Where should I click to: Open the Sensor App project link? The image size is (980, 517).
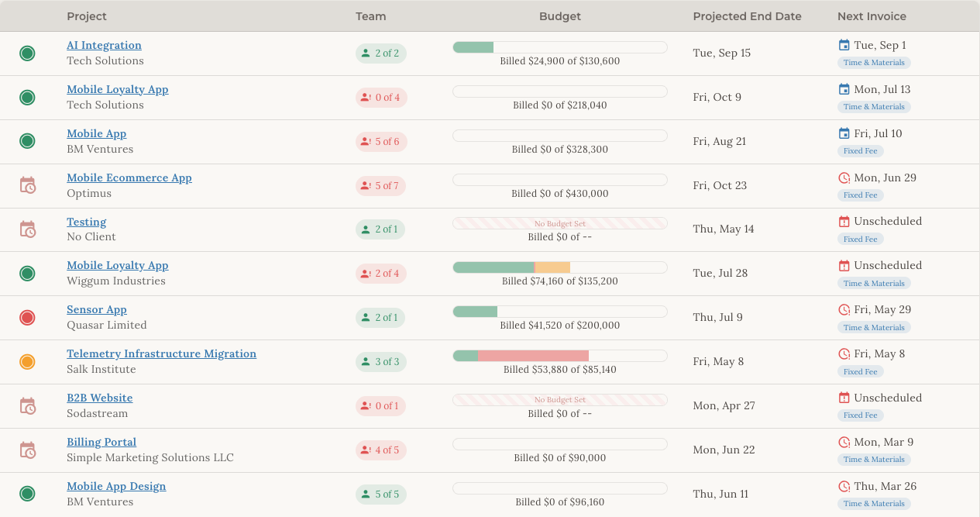[x=97, y=309]
